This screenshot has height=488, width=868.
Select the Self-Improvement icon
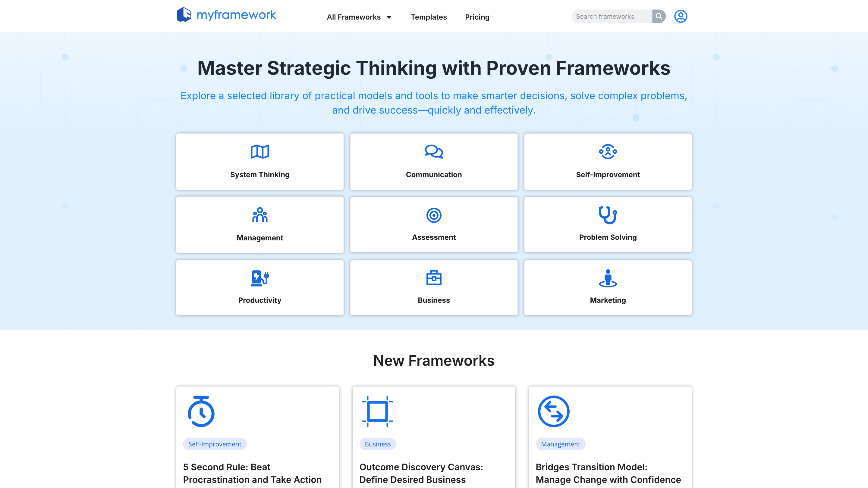pyautogui.click(x=608, y=152)
